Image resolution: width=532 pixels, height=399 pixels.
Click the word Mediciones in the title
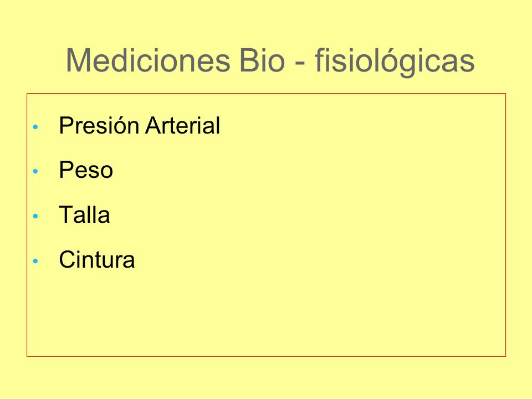[149, 60]
